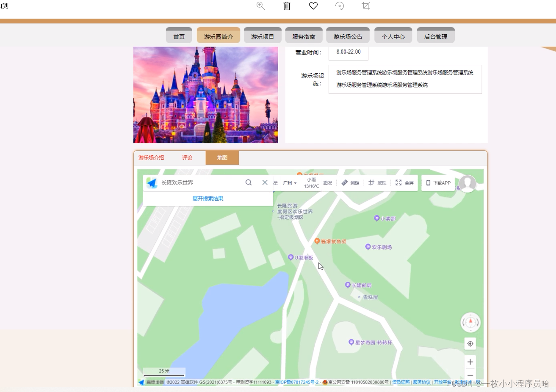This screenshot has height=392, width=556.
Task: Open the 首页 navigation tab
Action: pos(179,36)
